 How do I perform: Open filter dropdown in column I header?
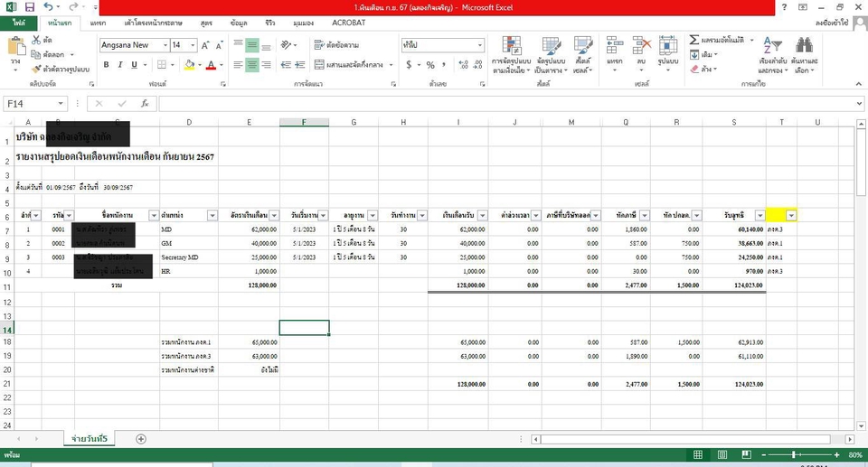(483, 215)
